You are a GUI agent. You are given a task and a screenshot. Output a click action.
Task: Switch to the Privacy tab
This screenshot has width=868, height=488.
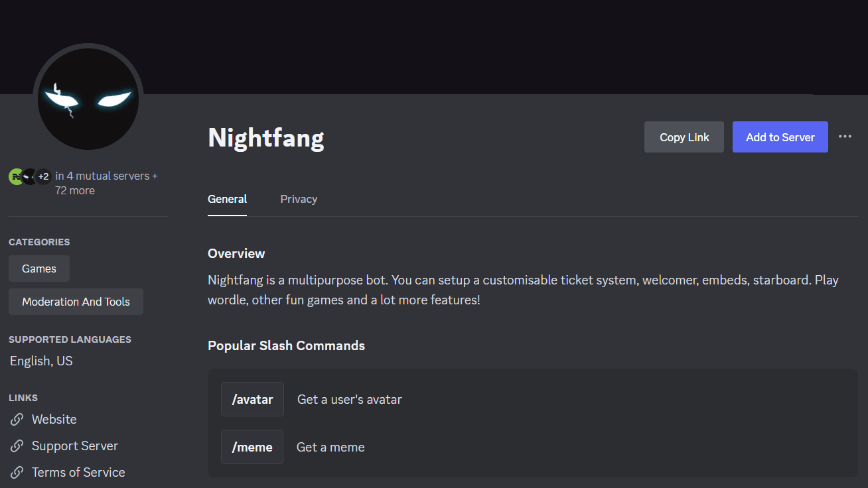299,198
